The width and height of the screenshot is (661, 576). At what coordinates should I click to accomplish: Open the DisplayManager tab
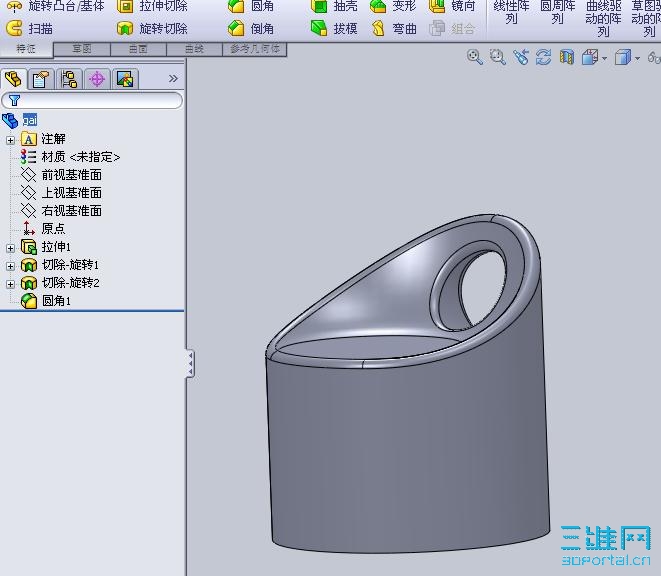tap(125, 79)
